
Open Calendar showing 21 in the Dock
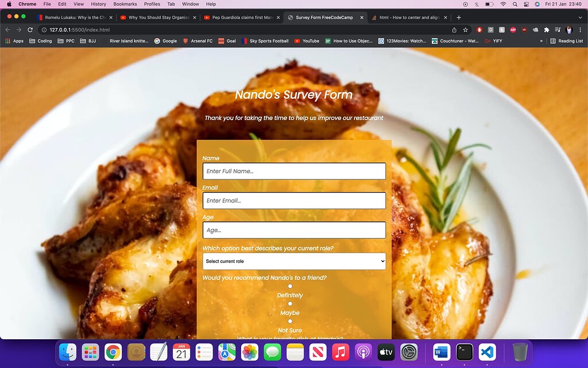pos(181,352)
